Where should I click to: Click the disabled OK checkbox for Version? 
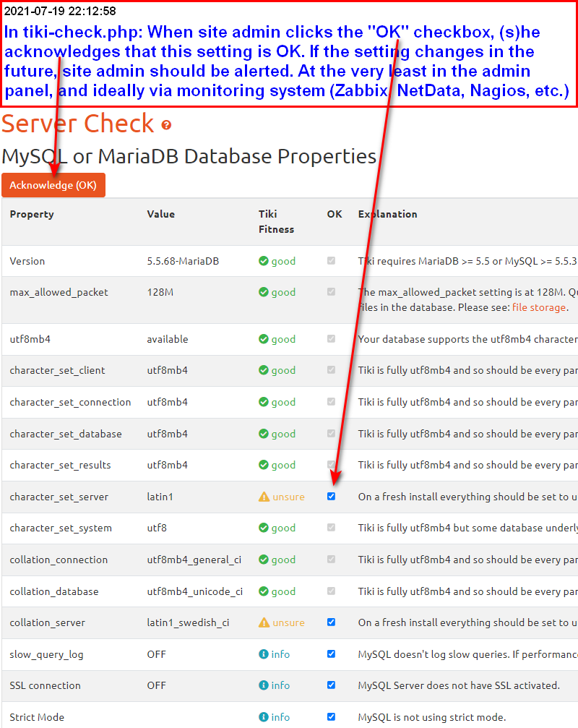(331, 260)
